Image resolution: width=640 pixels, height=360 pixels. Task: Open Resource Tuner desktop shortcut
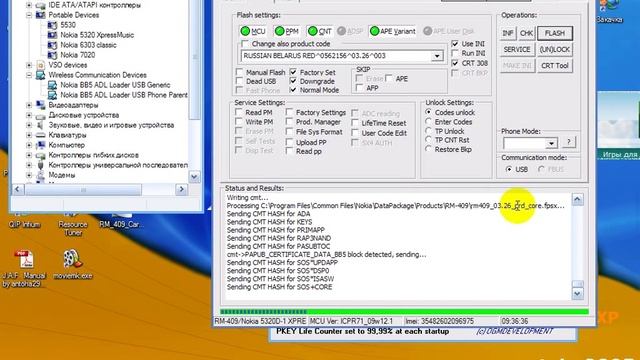pyautogui.click(x=73, y=224)
